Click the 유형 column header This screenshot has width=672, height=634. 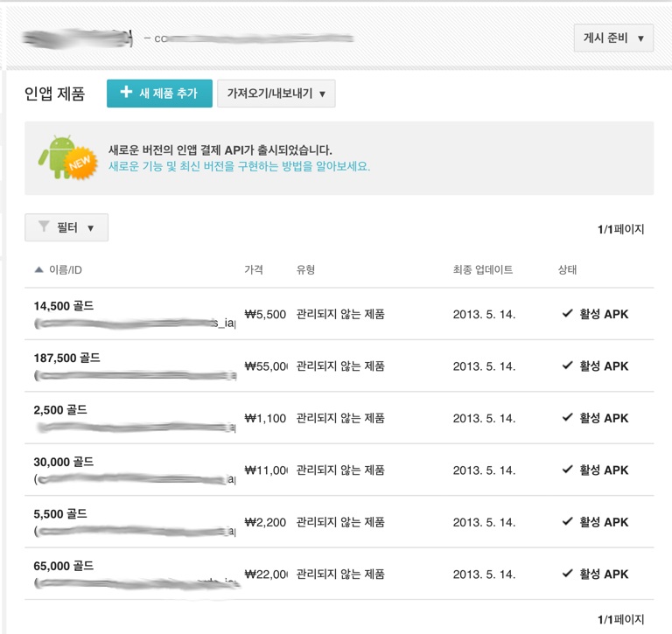(x=305, y=269)
